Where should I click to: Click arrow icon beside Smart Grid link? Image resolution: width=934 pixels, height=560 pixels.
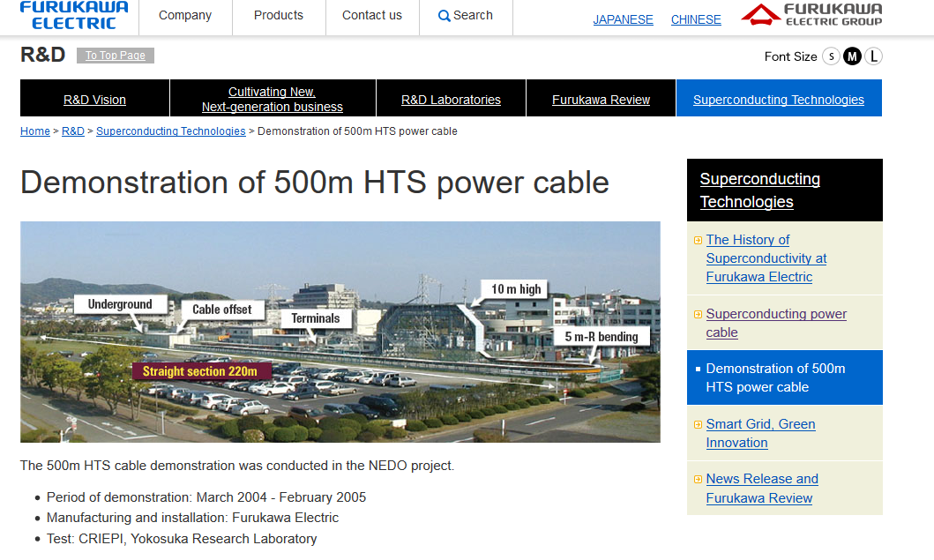(699, 425)
